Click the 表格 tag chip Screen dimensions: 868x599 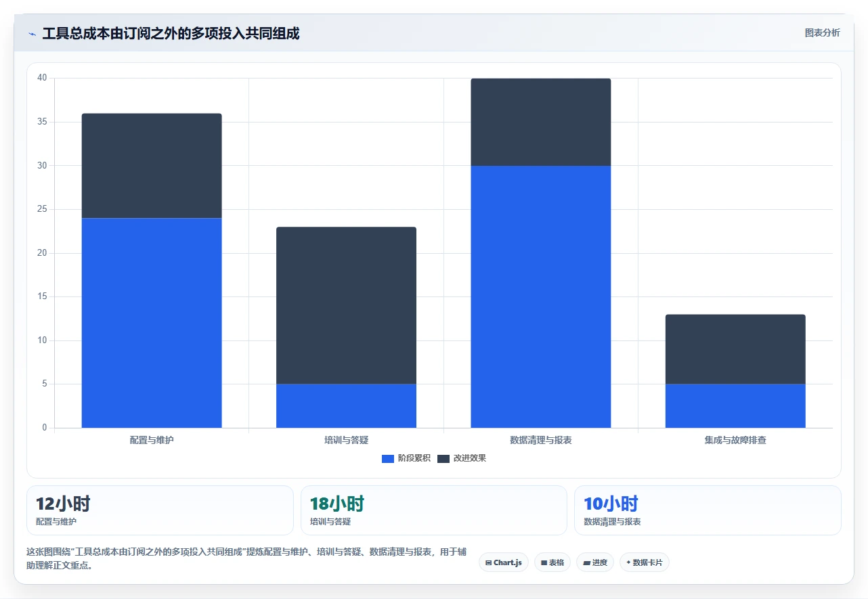[552, 562]
